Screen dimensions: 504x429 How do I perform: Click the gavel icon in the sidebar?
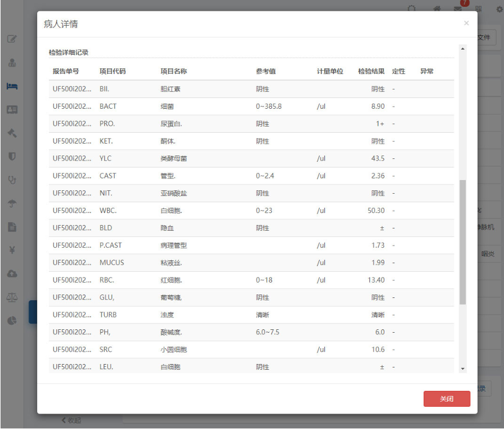click(x=12, y=133)
